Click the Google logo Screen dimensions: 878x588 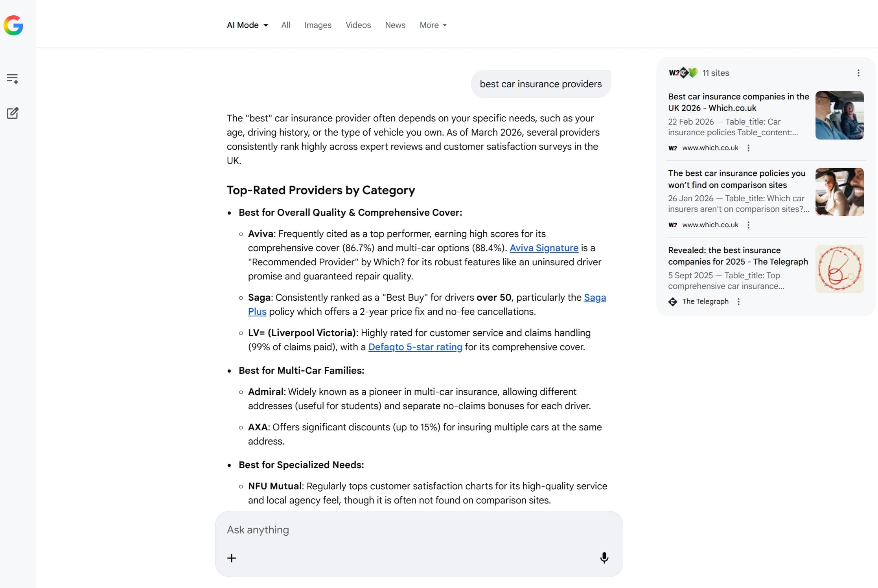13,25
